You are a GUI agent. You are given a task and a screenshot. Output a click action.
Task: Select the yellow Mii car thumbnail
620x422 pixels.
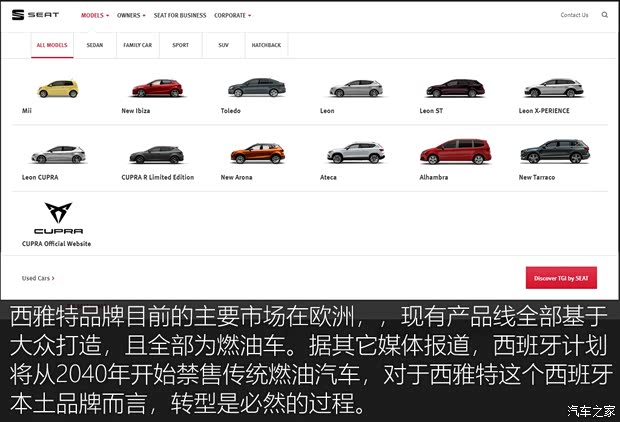(58, 89)
